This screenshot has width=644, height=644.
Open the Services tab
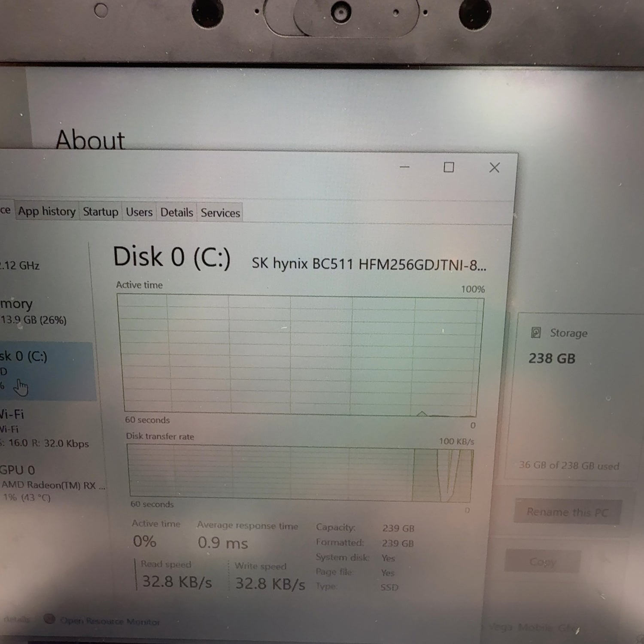(220, 213)
